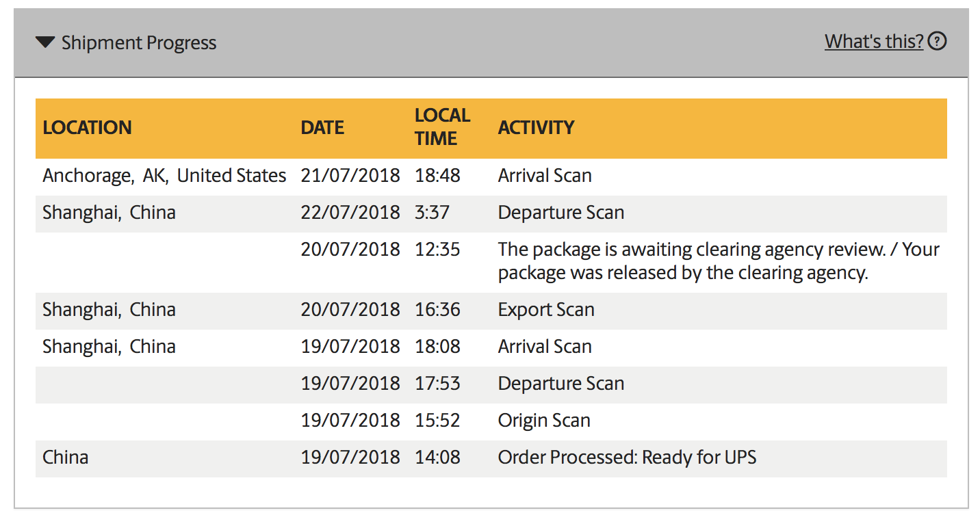The height and width of the screenshot is (528, 980).
Task: Click the 3:37 local time cell
Action: click(x=432, y=213)
